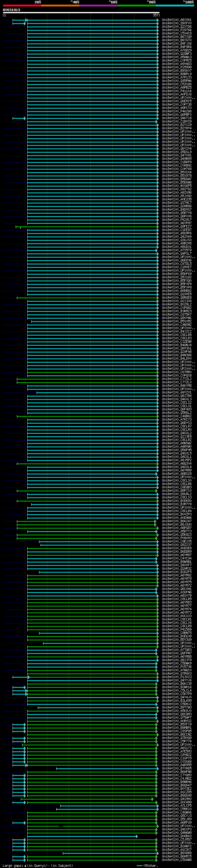197x868 pixels.
Task: Select hit label UniRef100_C0H748
Action: (177, 169)
